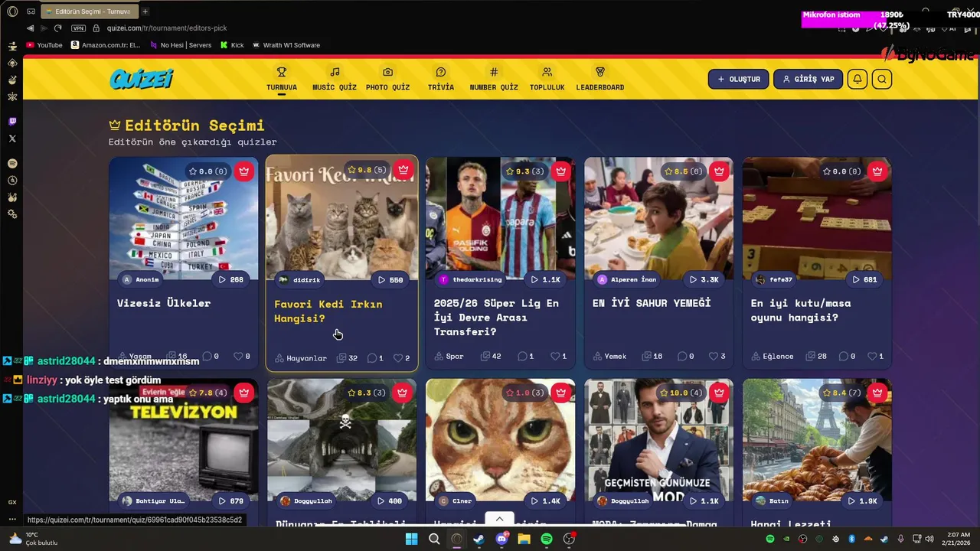Click crown badge on Favori Kedi card
The image size is (980, 551).
pyautogui.click(x=403, y=170)
